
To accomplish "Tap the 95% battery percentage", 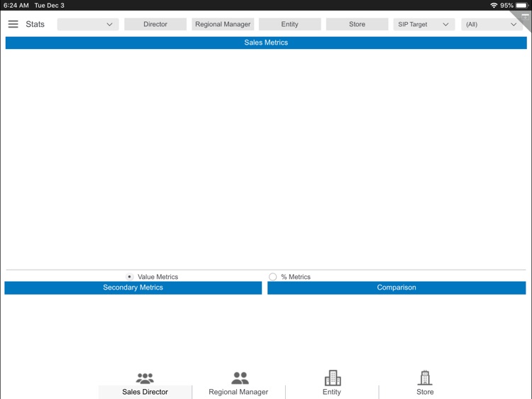I will [x=506, y=5].
